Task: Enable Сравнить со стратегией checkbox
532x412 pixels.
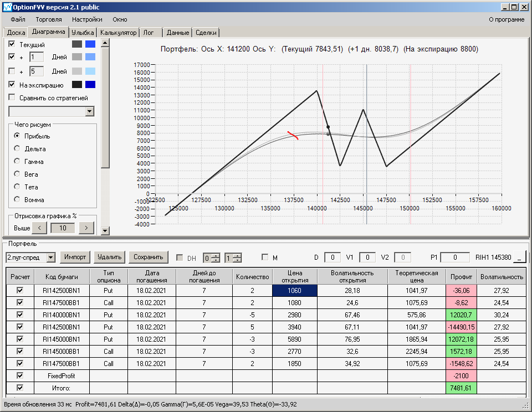Action: [x=12, y=97]
